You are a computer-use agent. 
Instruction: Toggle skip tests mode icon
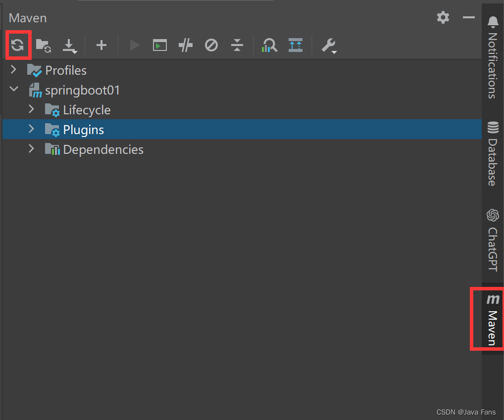tap(211, 45)
